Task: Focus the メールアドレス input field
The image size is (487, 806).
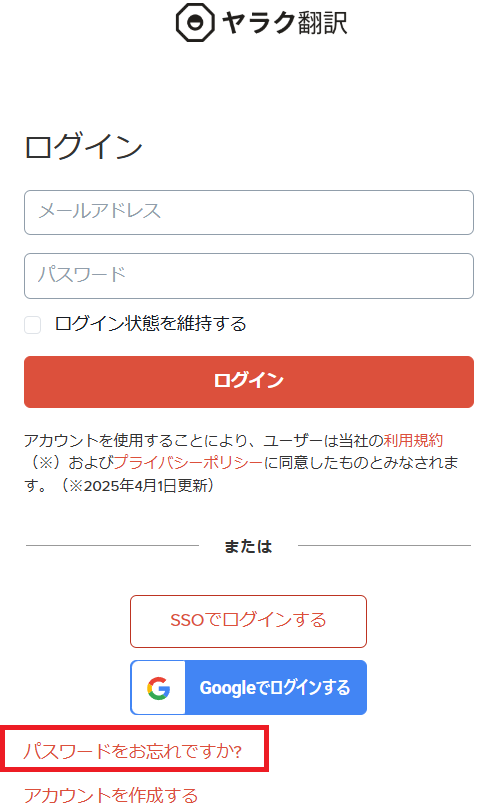Action: [249, 212]
